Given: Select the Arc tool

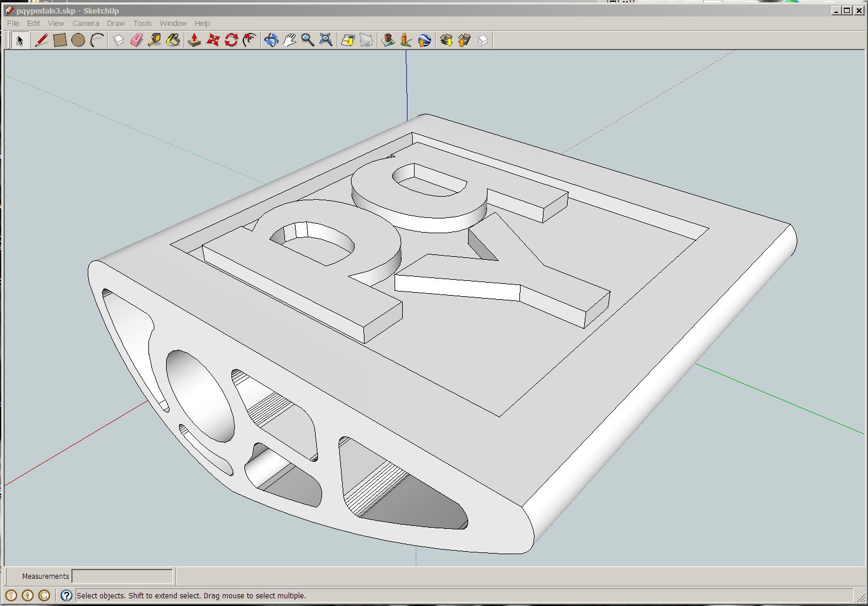Looking at the screenshot, I should (x=97, y=40).
